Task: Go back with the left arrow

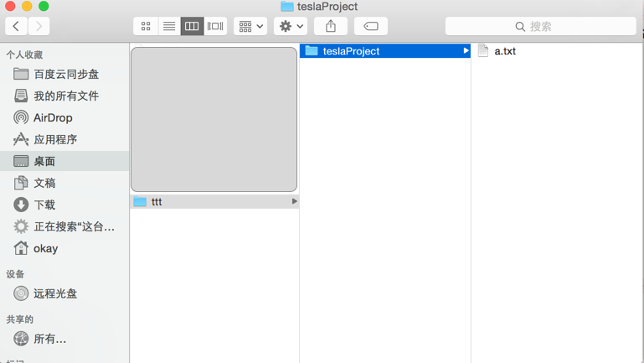Action: pos(17,26)
